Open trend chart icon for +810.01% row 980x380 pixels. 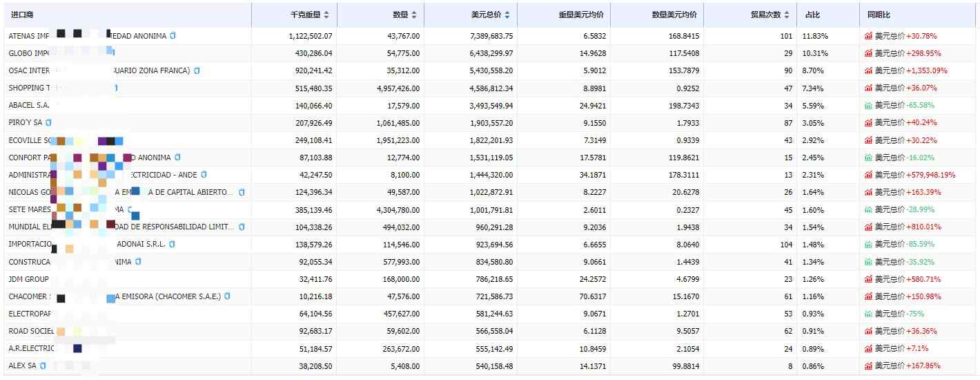pyautogui.click(x=868, y=227)
